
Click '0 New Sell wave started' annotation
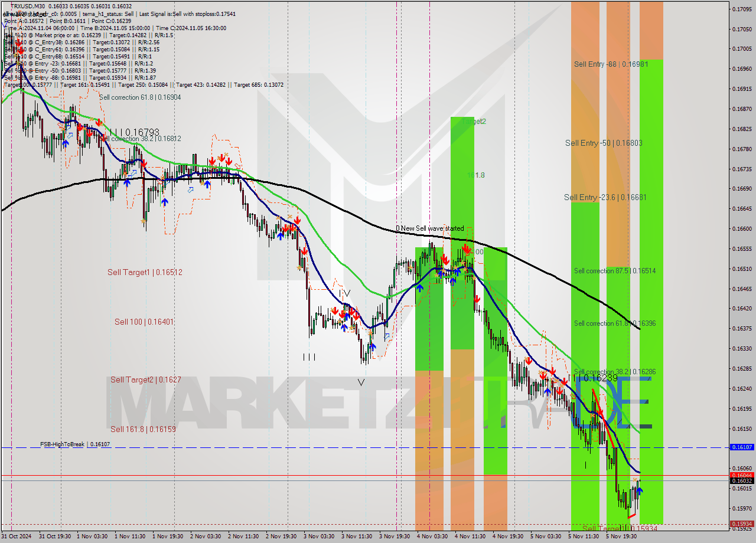tap(429, 228)
